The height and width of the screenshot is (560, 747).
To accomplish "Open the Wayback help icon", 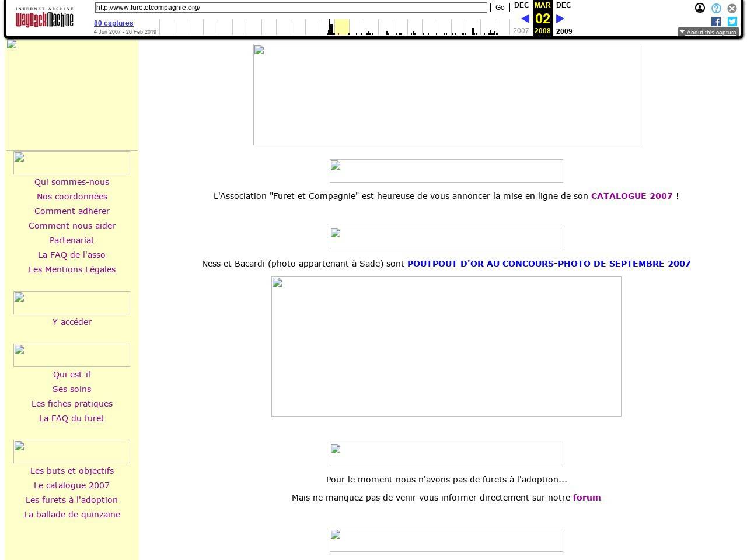I will pyautogui.click(x=716, y=8).
